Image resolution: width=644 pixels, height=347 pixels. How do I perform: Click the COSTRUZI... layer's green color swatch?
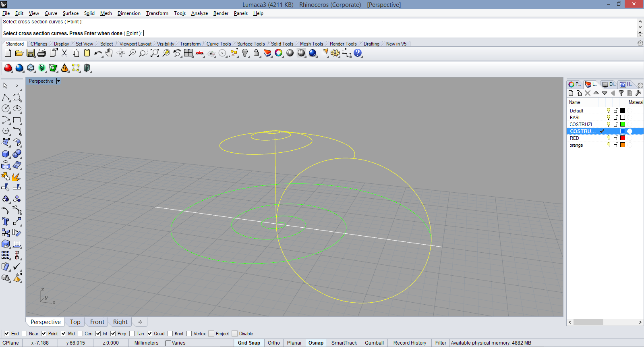623,124
